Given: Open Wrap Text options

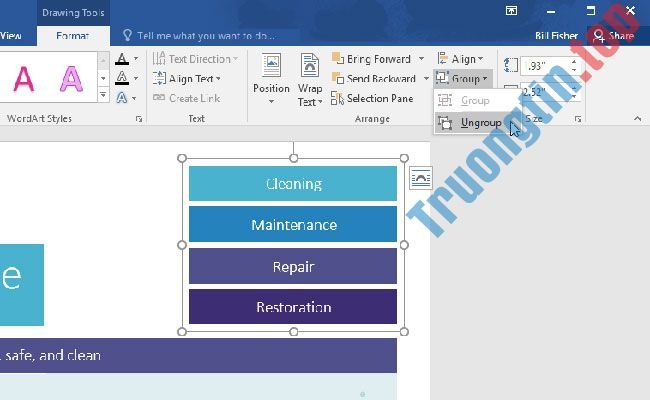Looking at the screenshot, I should [310, 80].
